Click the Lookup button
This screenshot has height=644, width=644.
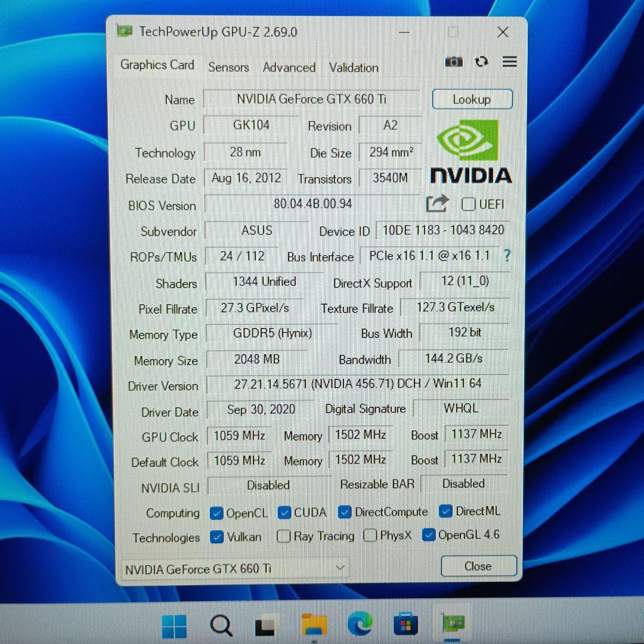coord(472,99)
